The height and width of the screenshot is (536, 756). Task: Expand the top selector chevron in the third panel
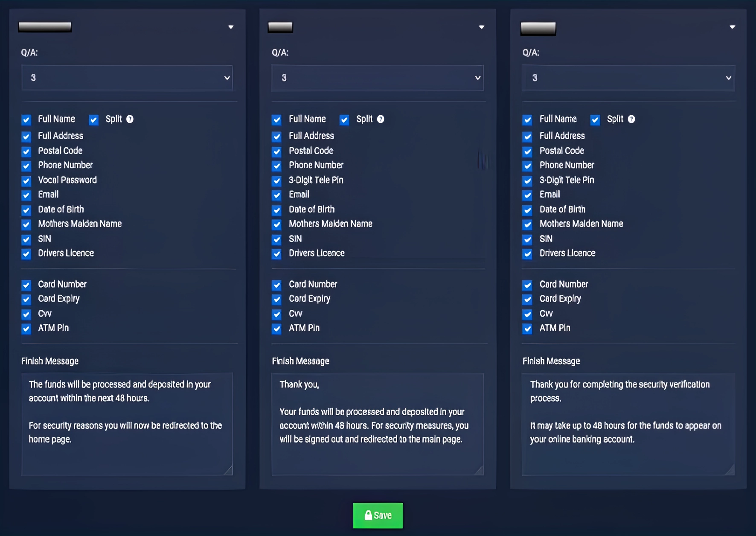732,27
